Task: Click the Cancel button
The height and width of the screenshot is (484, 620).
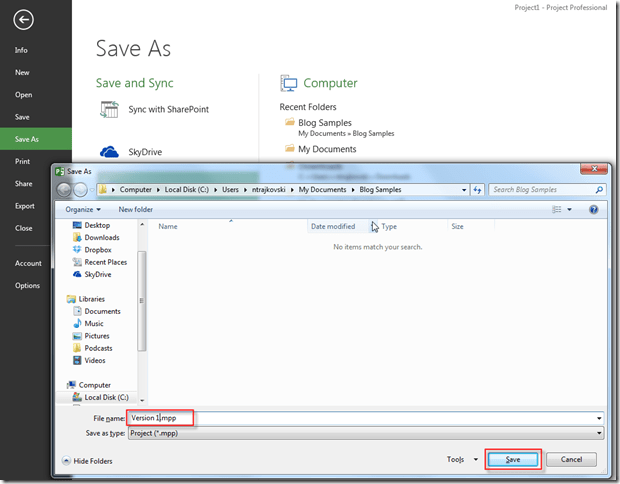Action: click(571, 460)
